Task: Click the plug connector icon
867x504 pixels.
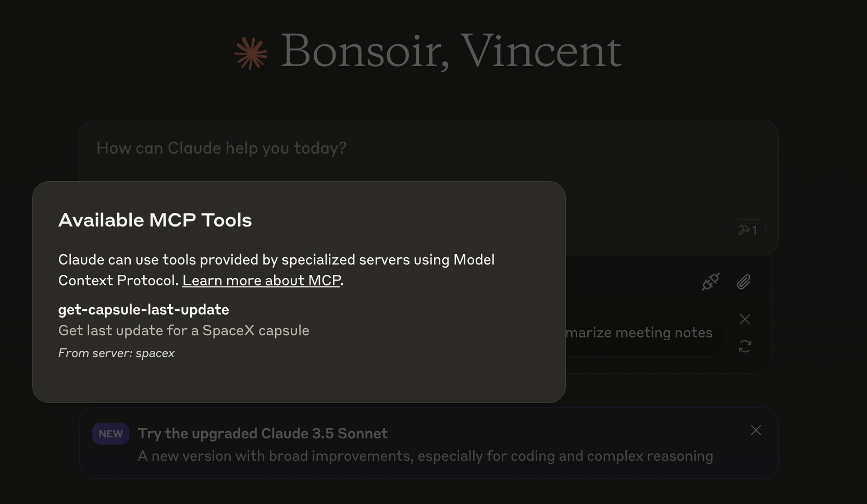Action: [x=710, y=282]
